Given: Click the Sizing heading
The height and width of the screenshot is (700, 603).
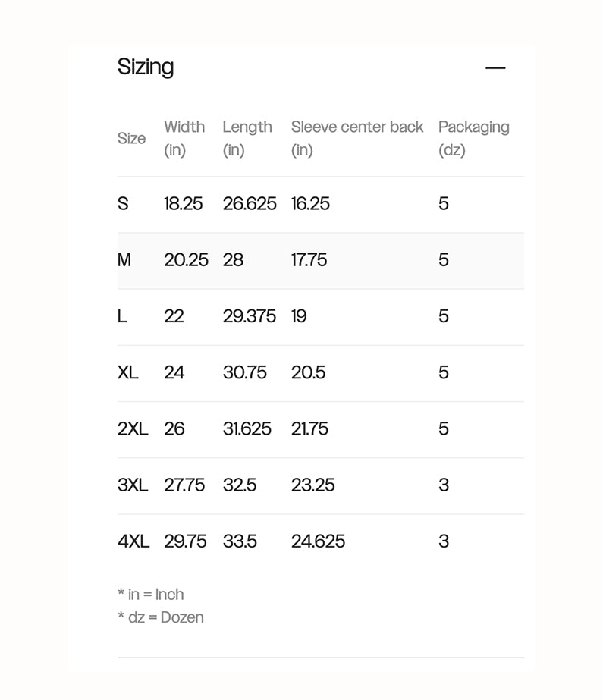Looking at the screenshot, I should point(146,67).
